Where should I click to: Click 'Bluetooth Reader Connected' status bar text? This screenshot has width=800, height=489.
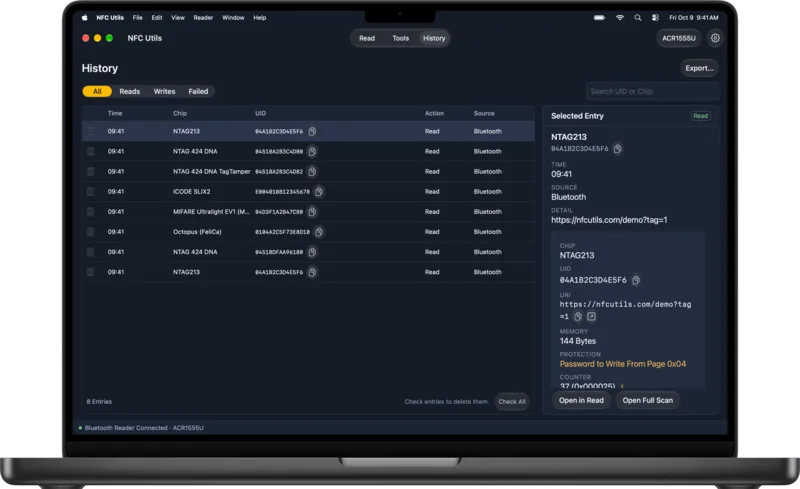(144, 428)
